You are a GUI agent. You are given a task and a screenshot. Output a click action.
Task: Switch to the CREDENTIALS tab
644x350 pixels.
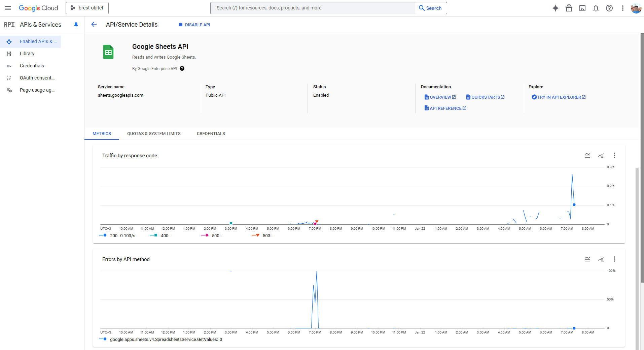[x=211, y=134]
